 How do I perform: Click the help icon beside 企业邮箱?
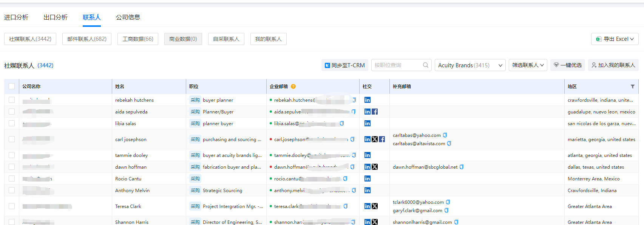click(x=293, y=87)
